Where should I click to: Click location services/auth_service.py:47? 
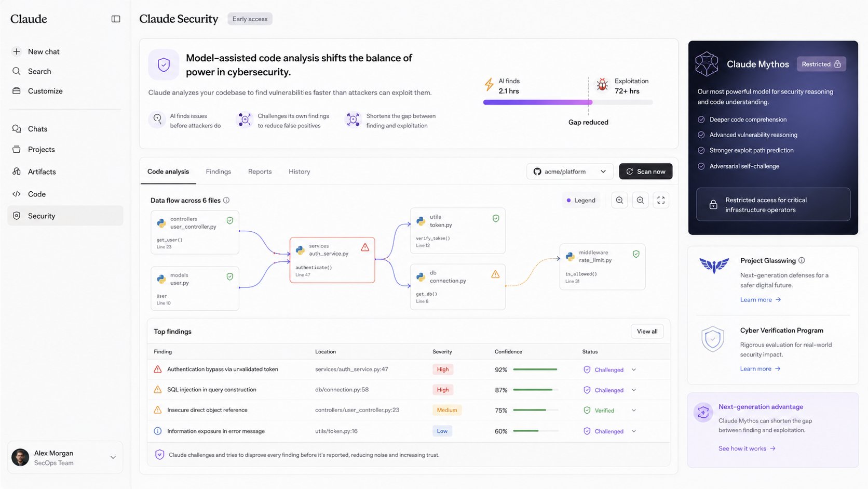pyautogui.click(x=351, y=369)
